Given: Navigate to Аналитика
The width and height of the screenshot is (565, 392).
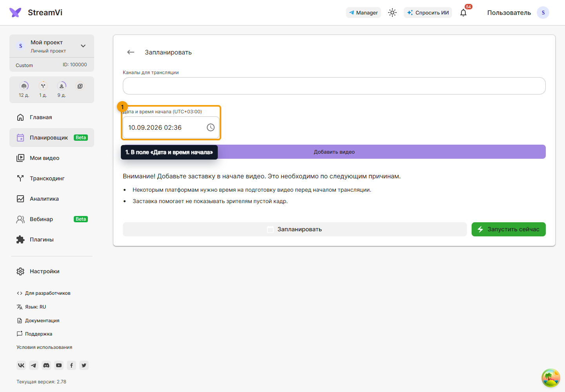Looking at the screenshot, I should click(x=52, y=199).
